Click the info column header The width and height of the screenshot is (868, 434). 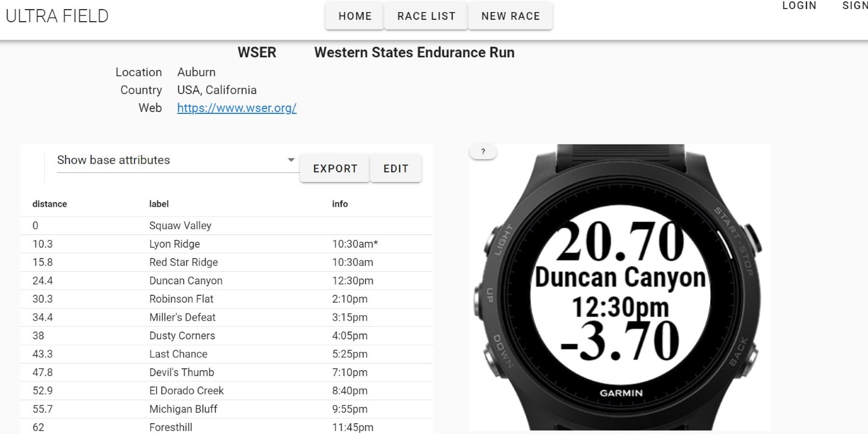click(340, 204)
